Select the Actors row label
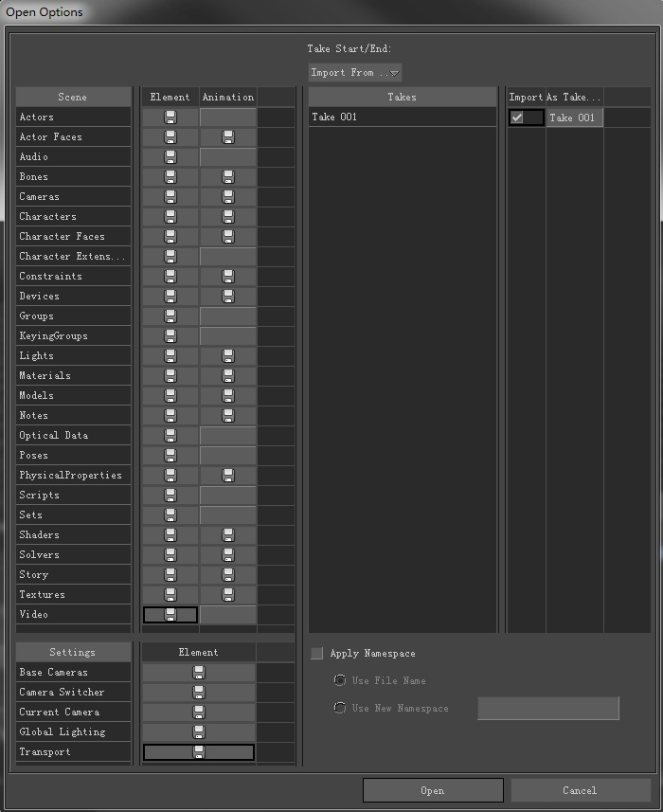The image size is (663, 812). pyautogui.click(x=73, y=117)
